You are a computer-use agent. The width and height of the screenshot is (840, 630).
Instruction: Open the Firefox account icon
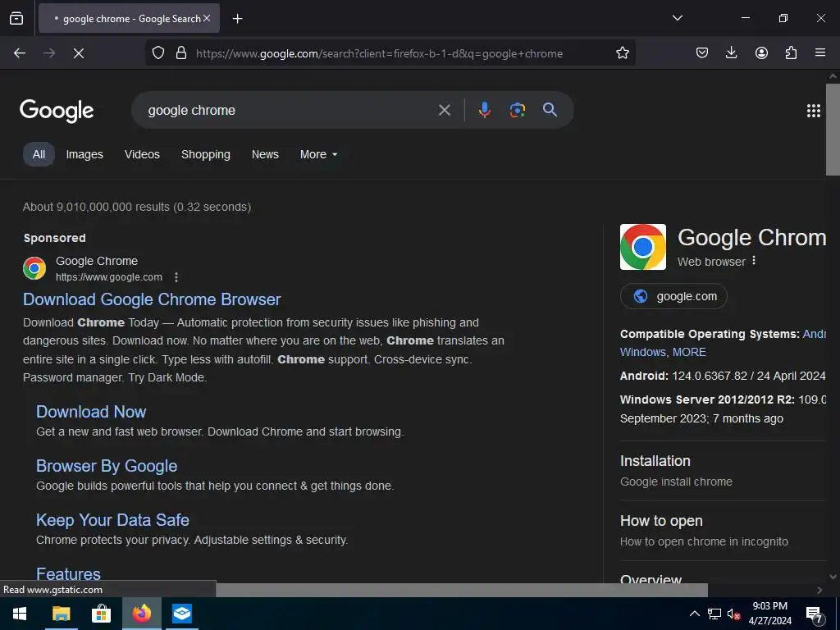click(x=761, y=52)
